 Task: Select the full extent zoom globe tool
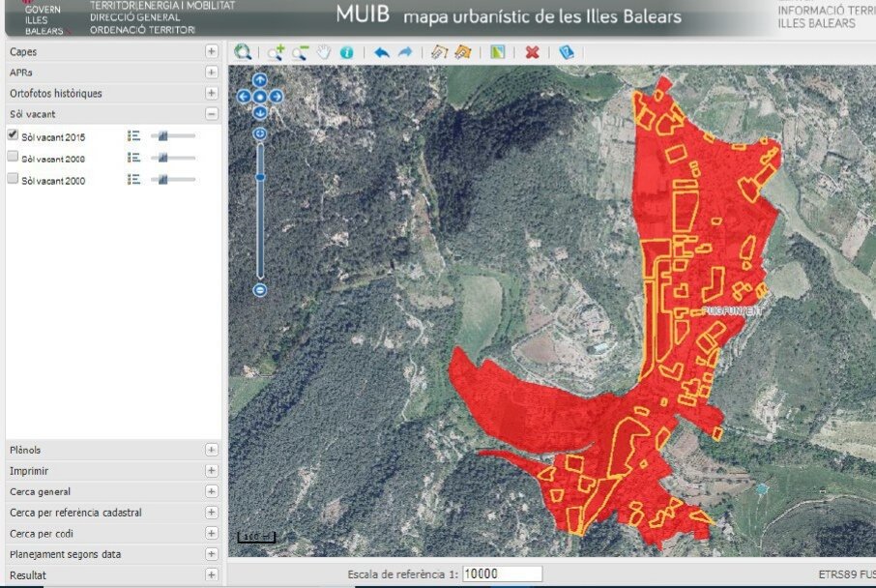coord(243,52)
